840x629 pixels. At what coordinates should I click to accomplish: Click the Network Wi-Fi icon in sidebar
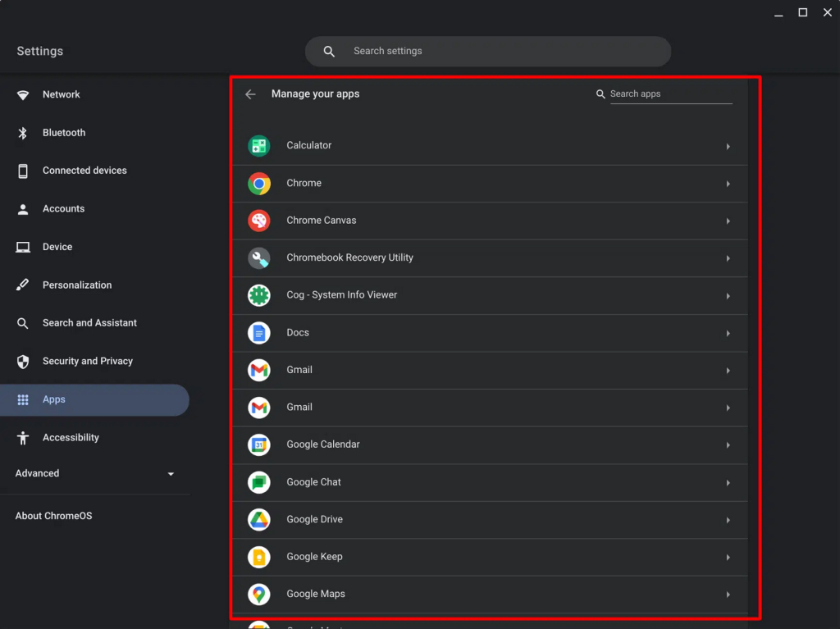pyautogui.click(x=22, y=95)
